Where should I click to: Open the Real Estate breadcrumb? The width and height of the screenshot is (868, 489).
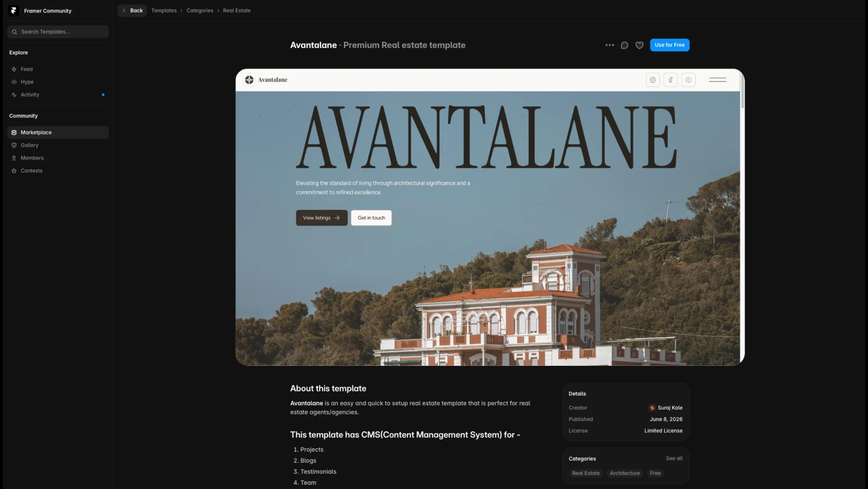[237, 11]
